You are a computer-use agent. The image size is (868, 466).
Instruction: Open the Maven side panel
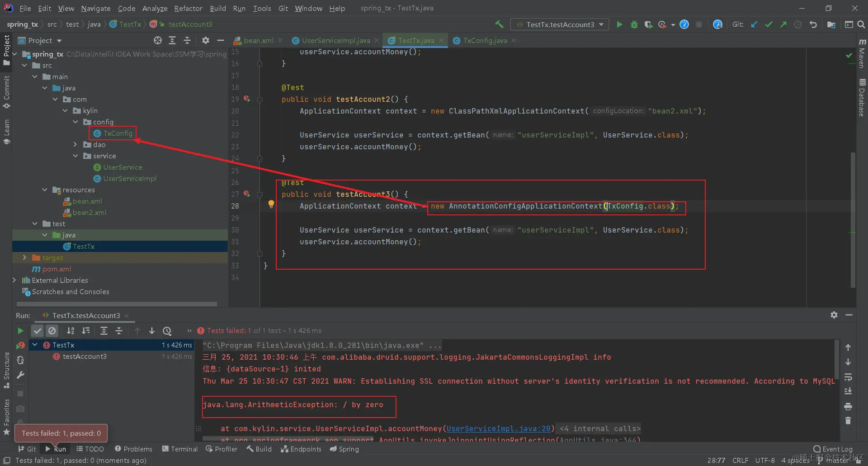pyautogui.click(x=862, y=53)
